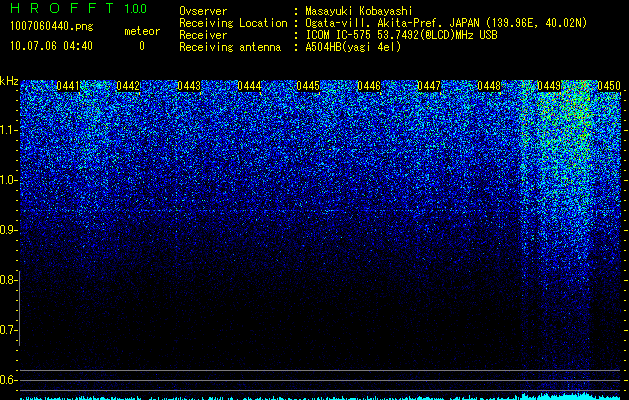Screen dimensions: 629x400
Task: Click the 0.6 kHz frequency axis label
Action: click(x=8, y=380)
